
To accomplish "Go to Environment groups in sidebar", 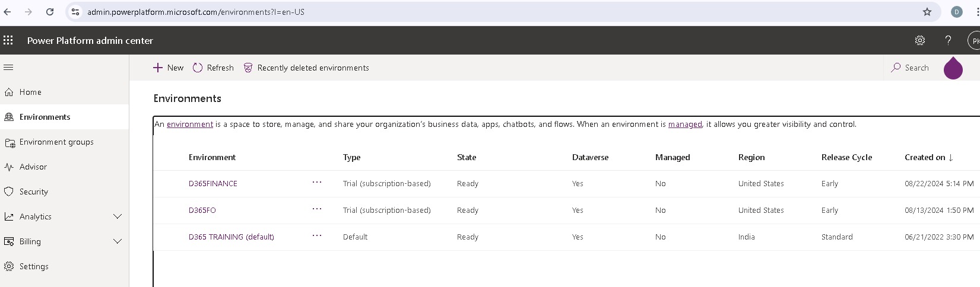I will click(x=56, y=142).
